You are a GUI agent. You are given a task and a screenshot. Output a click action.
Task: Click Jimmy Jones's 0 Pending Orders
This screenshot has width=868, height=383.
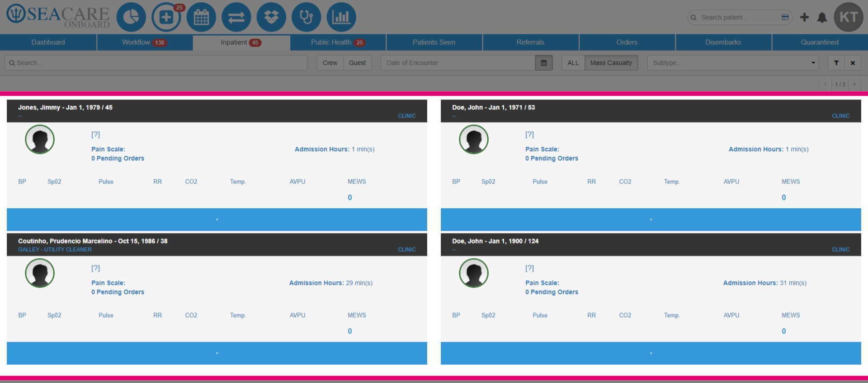click(x=118, y=159)
